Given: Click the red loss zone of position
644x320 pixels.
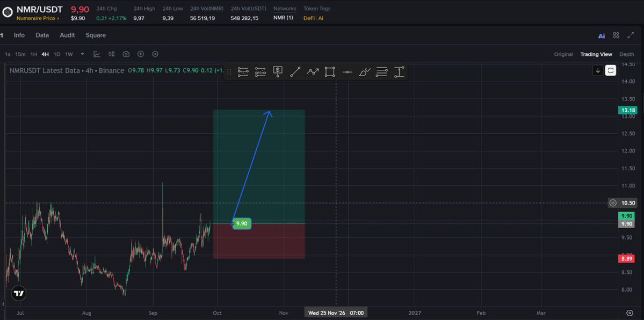Looking at the screenshot, I should (x=259, y=241).
